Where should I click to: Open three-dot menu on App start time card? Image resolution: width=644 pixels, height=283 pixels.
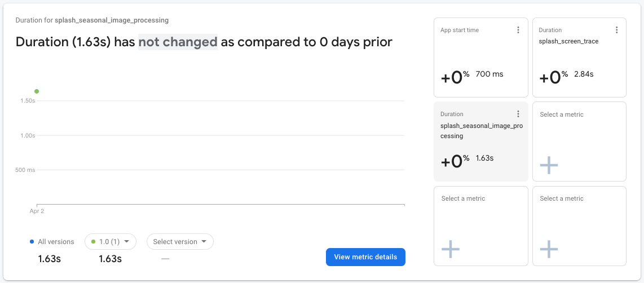pyautogui.click(x=518, y=30)
